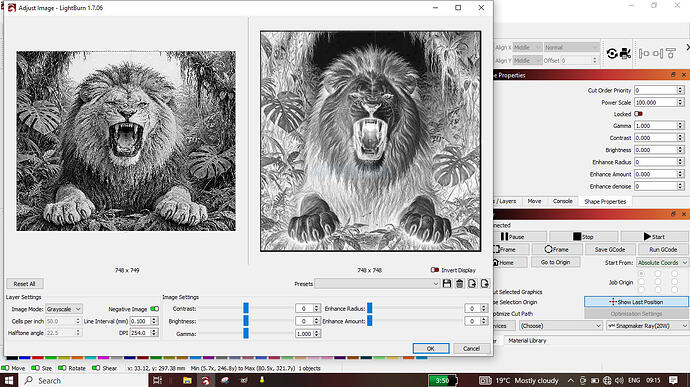Undock the Laser panel

pos(673,214)
